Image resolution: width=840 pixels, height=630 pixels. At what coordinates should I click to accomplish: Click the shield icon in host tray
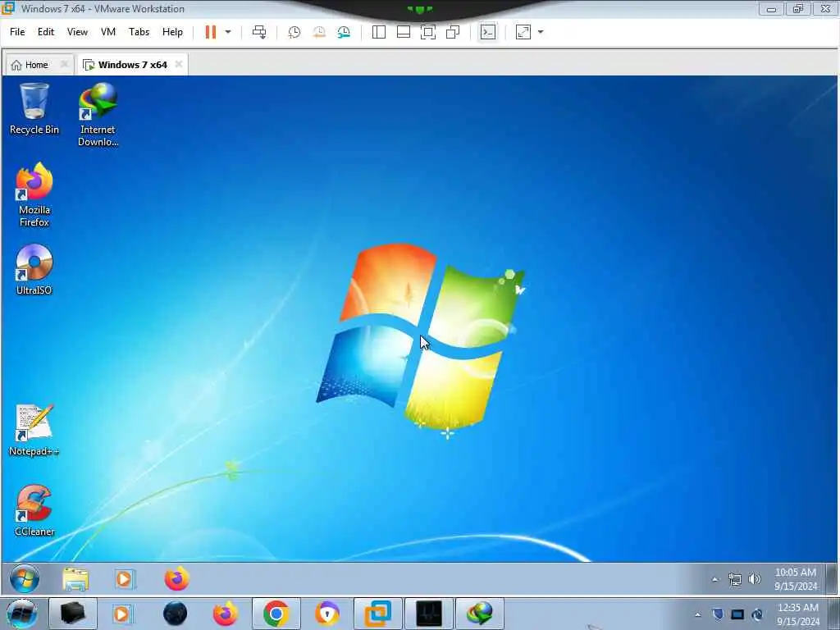coord(718,614)
